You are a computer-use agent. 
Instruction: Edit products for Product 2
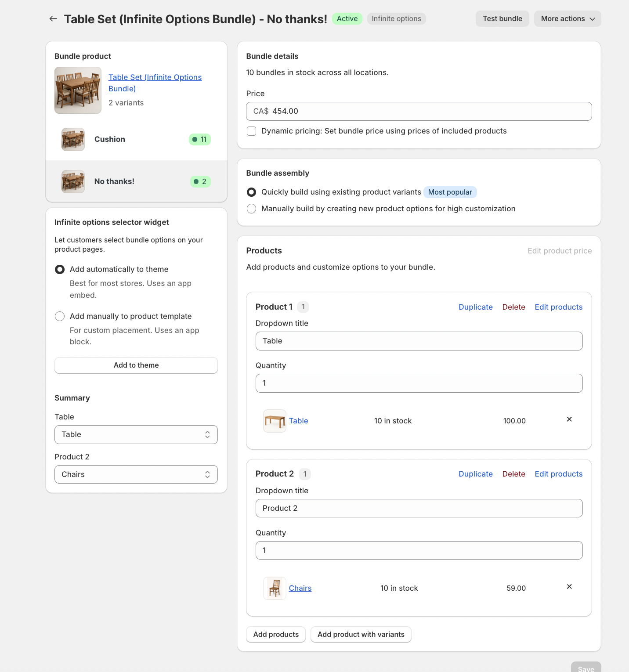[x=559, y=474]
